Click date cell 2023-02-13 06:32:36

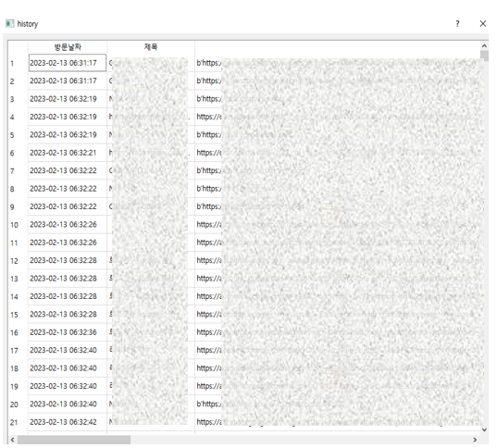tap(68, 332)
